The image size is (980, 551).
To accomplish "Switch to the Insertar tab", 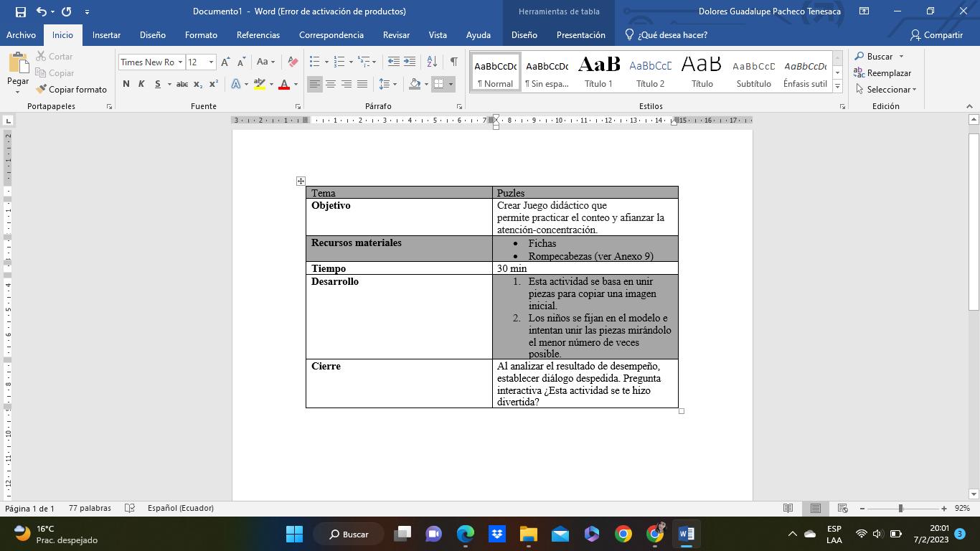I will tap(106, 34).
